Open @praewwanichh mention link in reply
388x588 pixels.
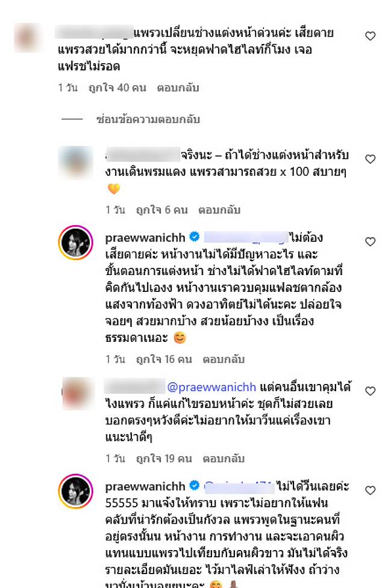pyautogui.click(x=211, y=387)
